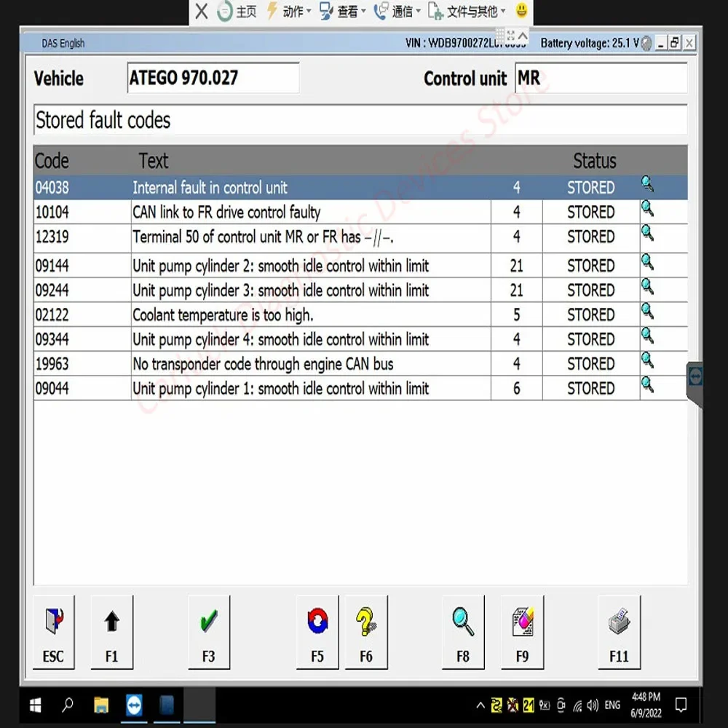This screenshot has height=728, width=728.
Task: Open details magnifier for code 09144
Action: tap(647, 262)
